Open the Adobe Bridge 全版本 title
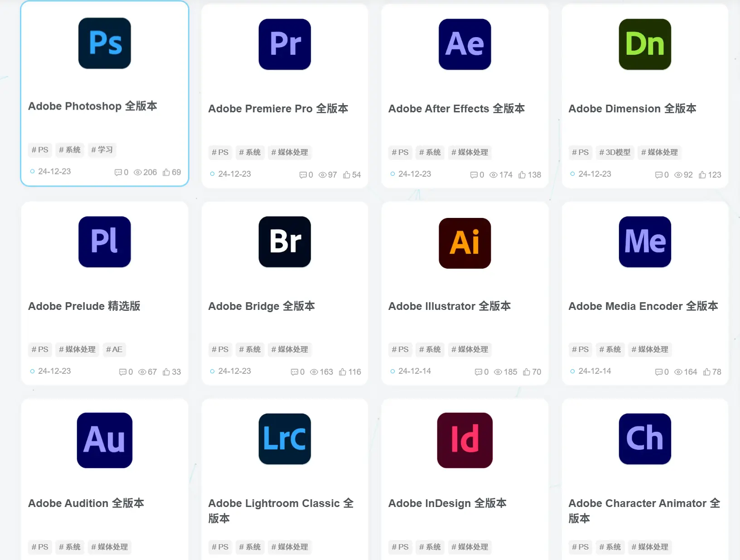Screen dimensions: 740x560 coord(261,306)
